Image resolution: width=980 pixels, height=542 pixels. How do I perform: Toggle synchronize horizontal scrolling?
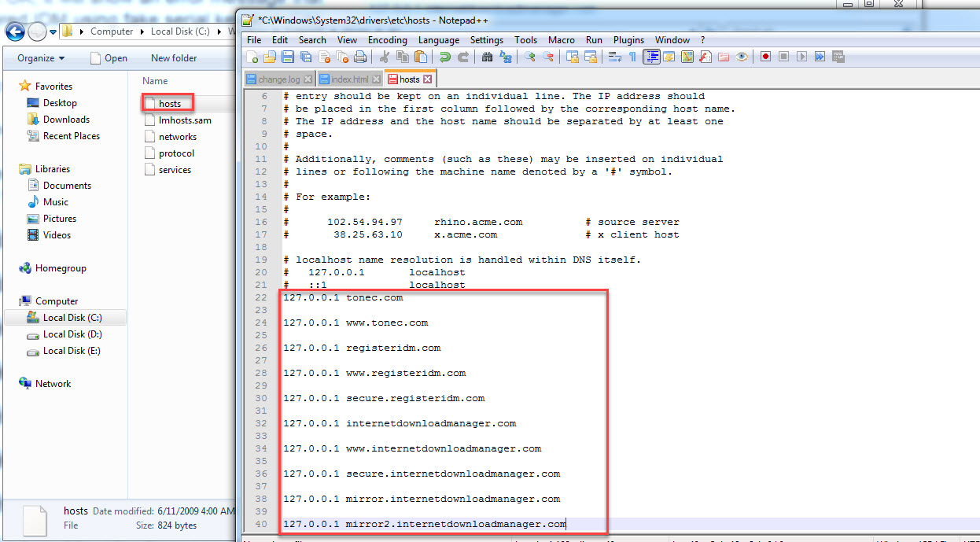pos(591,57)
